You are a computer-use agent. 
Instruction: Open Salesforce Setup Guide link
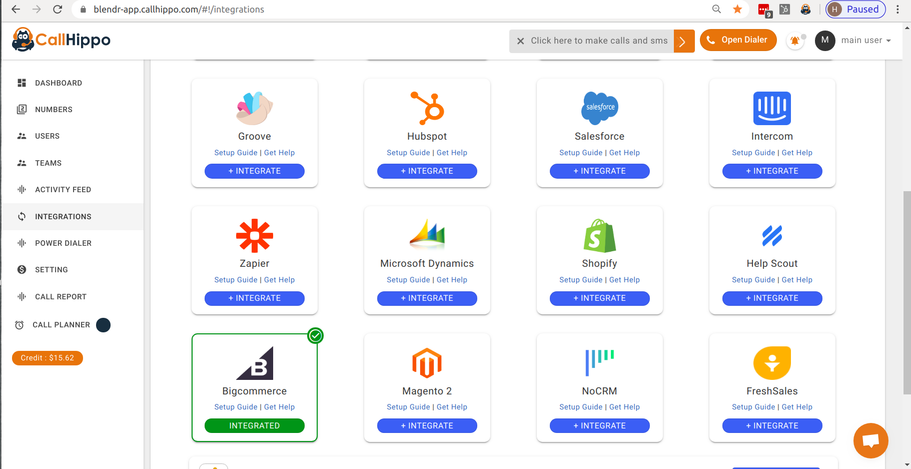581,153
